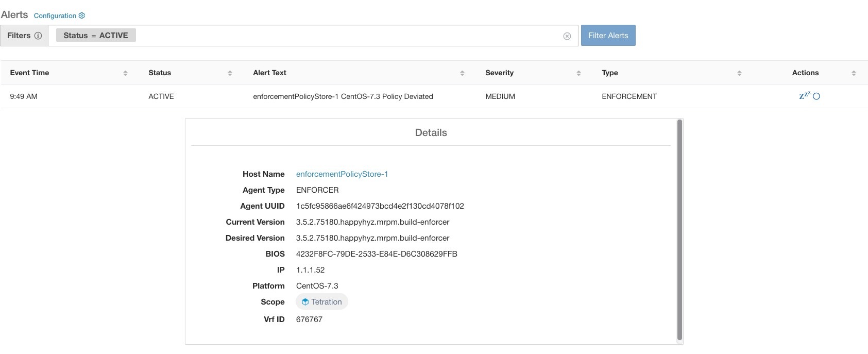Open enforcementPolicyStore-1 host name link
This screenshot has height=354, width=868.
click(342, 174)
